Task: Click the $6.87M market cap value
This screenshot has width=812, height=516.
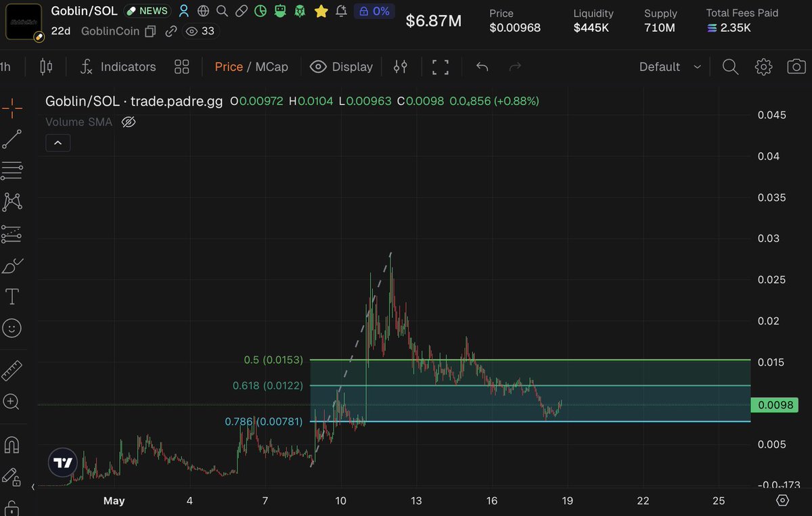Action: [x=434, y=21]
